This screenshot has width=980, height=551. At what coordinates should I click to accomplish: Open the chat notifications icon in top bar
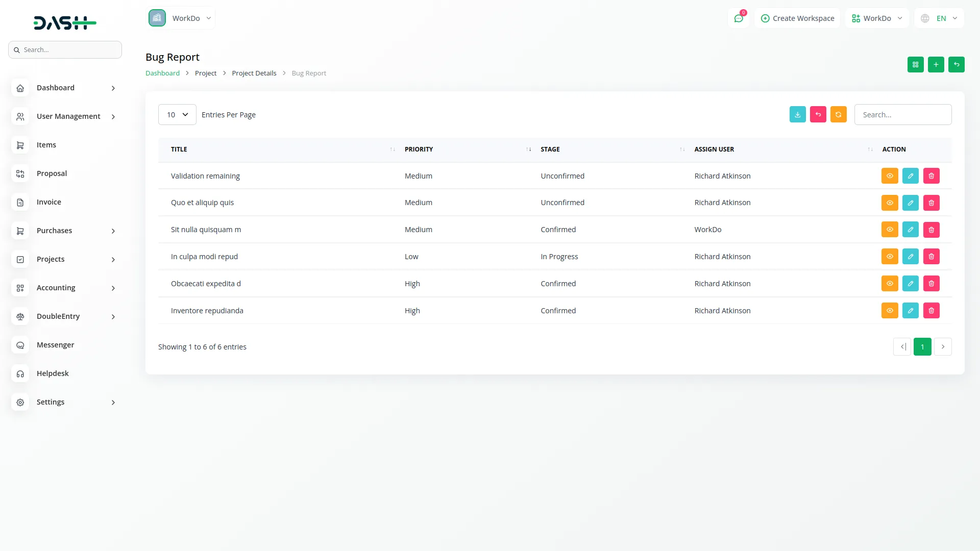739,18
